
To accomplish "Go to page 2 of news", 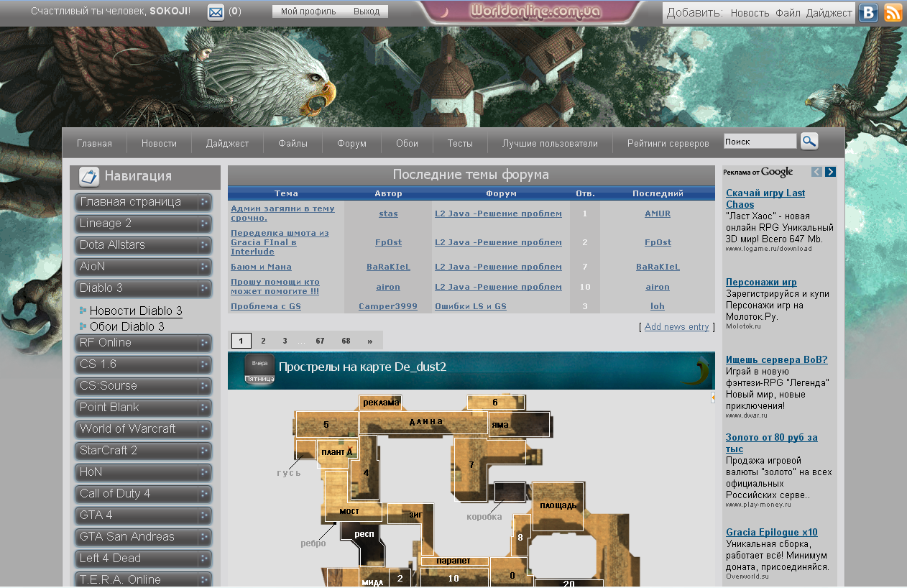I will coord(263,341).
